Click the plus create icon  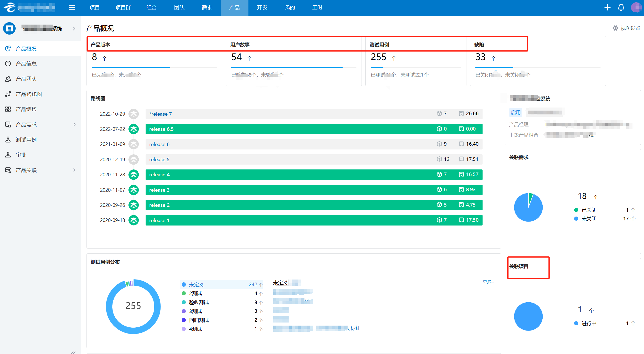[607, 7]
